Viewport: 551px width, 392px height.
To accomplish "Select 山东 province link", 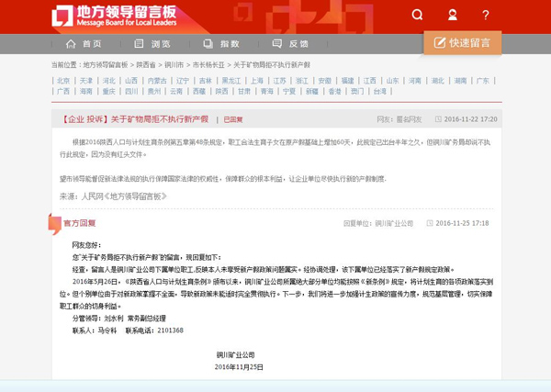I will point(392,81).
